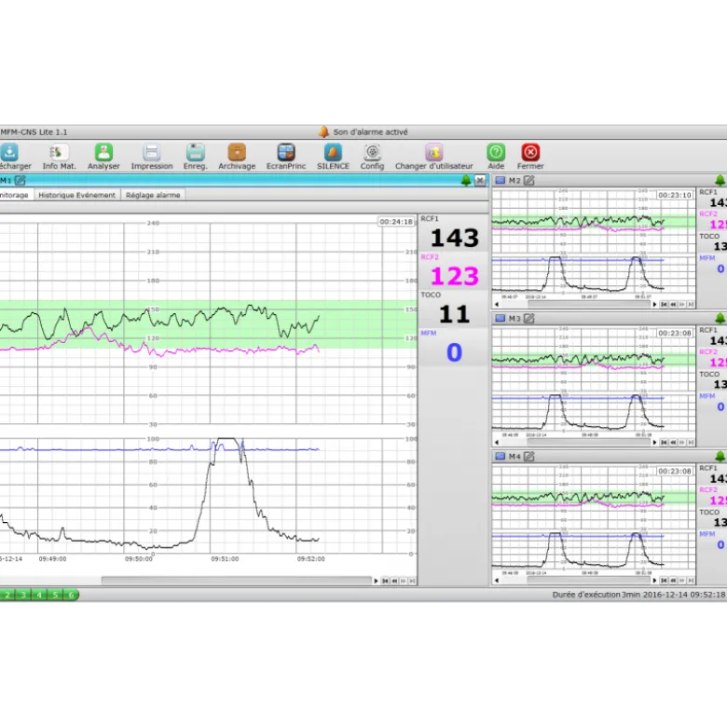Click the blue monitor icon of M2

(500, 180)
